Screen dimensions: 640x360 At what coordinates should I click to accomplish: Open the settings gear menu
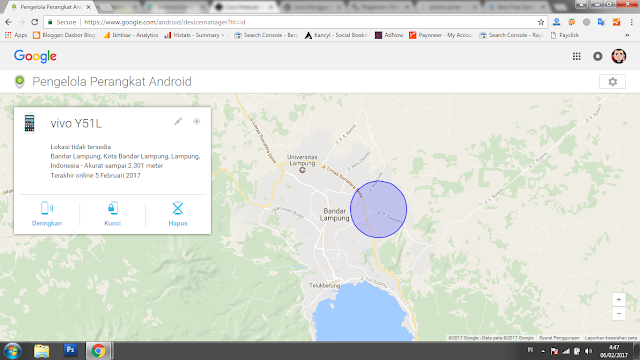[x=612, y=82]
